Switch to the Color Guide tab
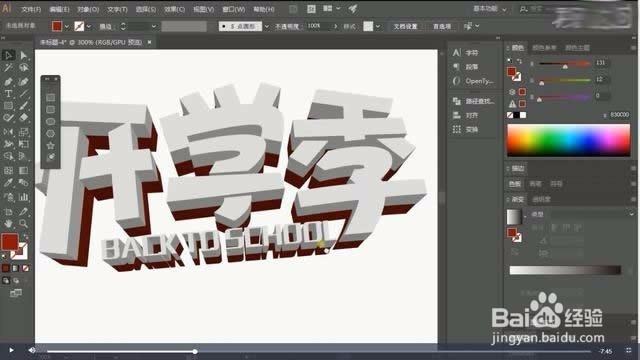The height and width of the screenshot is (360, 640). coord(544,48)
